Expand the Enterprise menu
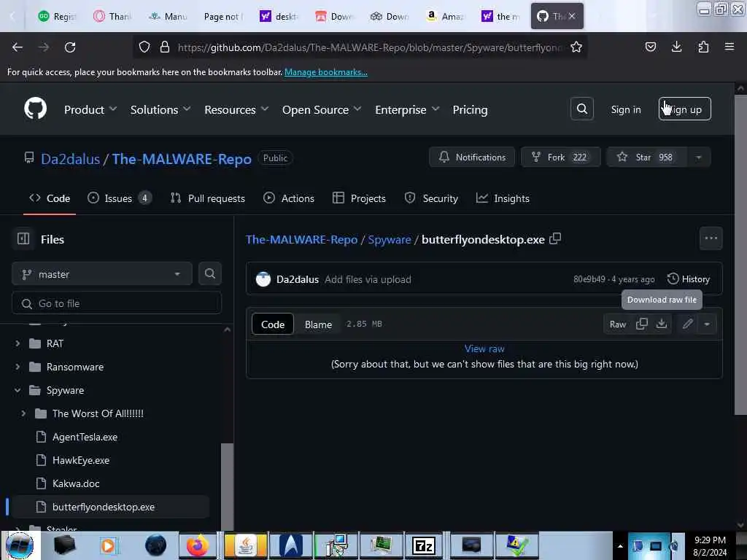This screenshot has height=560, width=747. (x=407, y=109)
